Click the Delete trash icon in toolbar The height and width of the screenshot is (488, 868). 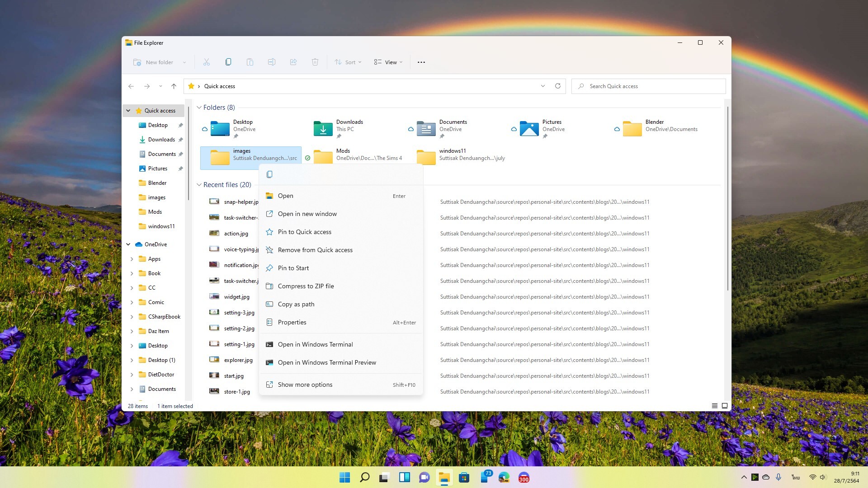(315, 62)
